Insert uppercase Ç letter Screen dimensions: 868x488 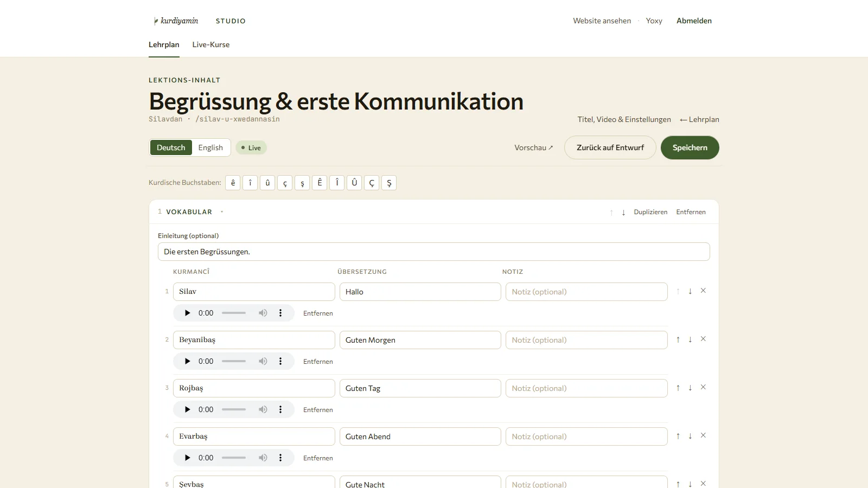(372, 183)
